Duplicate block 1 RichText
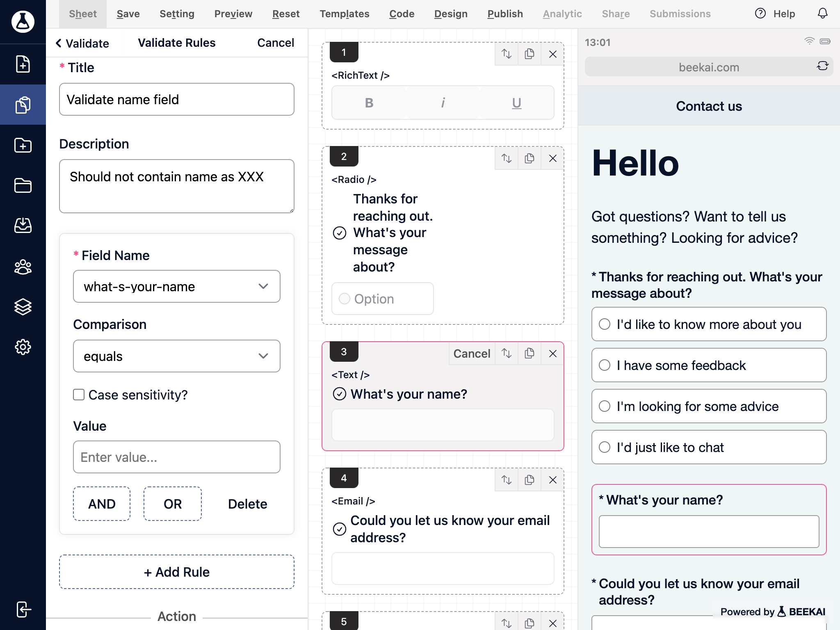Image resolution: width=840 pixels, height=630 pixels. click(x=530, y=54)
